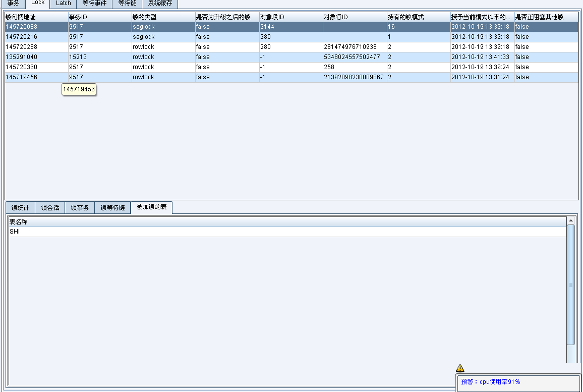Switch to the 锁会话 sub-tab
The height and width of the screenshot is (392, 583).
point(50,208)
